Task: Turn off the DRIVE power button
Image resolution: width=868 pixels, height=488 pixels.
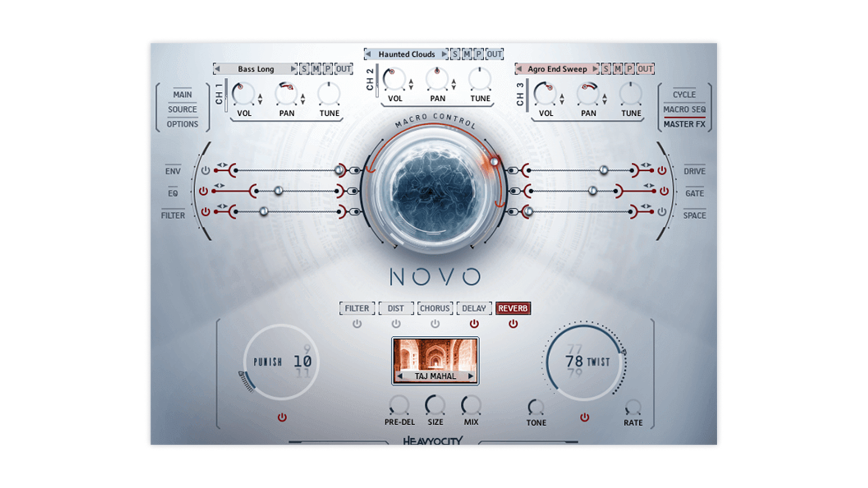Action: pos(662,170)
